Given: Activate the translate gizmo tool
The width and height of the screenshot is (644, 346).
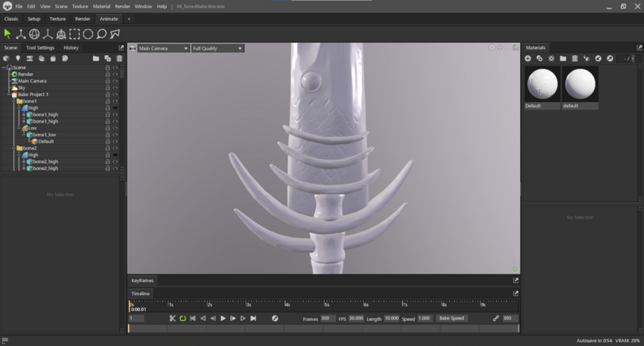Looking at the screenshot, I should (x=21, y=34).
